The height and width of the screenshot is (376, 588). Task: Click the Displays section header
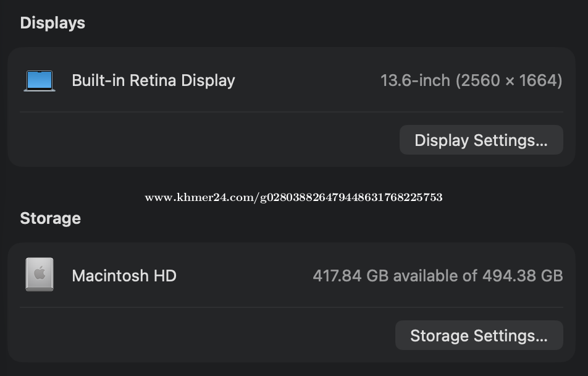52,23
